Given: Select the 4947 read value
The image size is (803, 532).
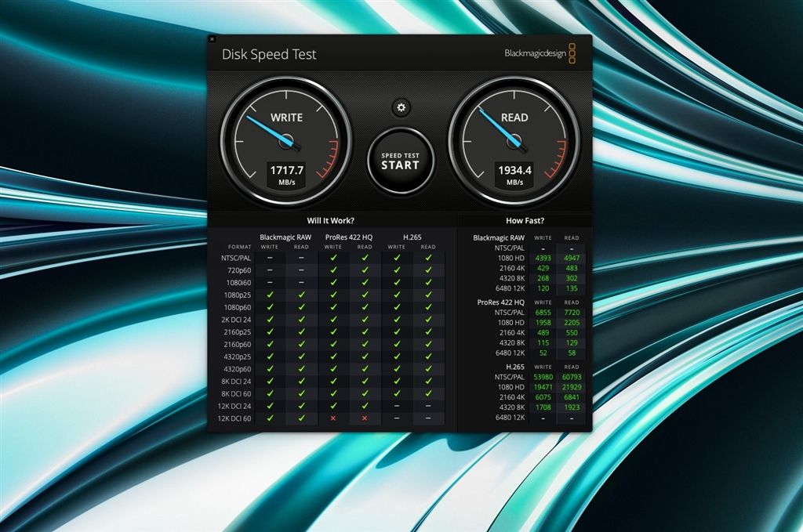Looking at the screenshot, I should 572,259.
